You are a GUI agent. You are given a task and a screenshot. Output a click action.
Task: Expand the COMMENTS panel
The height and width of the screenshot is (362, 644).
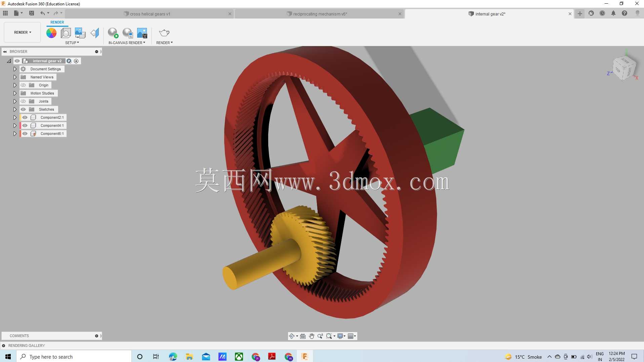(x=96, y=336)
